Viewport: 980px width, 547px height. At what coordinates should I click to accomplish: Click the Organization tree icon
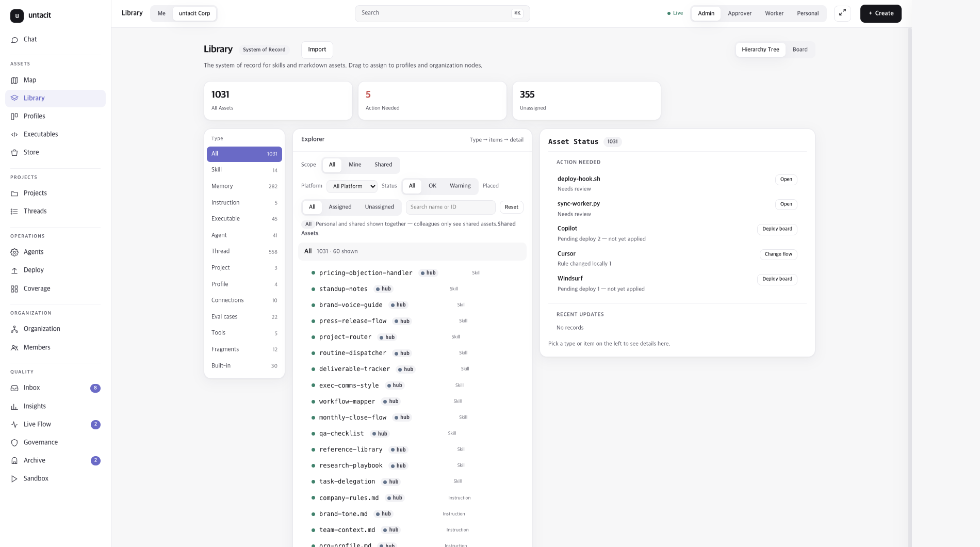(14, 329)
